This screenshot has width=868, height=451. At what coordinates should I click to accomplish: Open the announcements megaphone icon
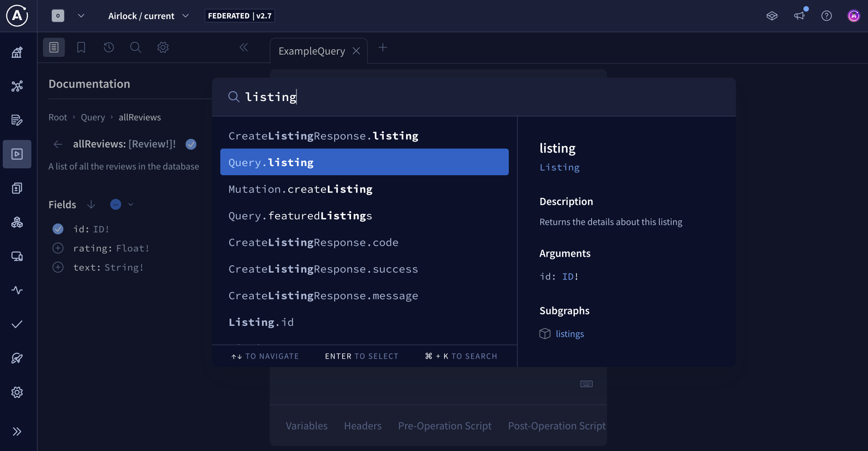click(x=799, y=16)
